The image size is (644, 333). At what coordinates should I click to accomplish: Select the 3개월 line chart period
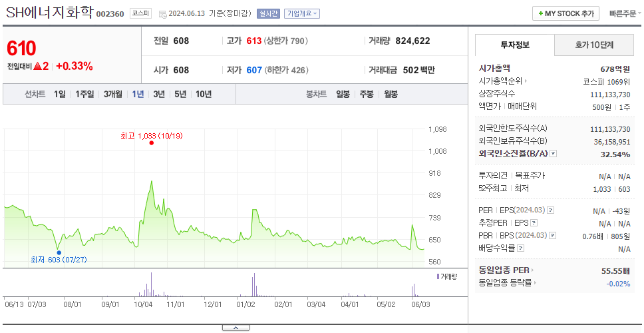(x=113, y=94)
